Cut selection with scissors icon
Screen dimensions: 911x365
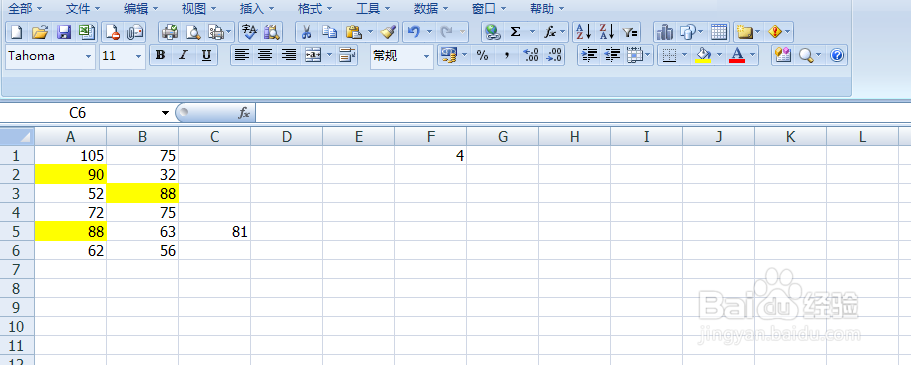coord(307,32)
